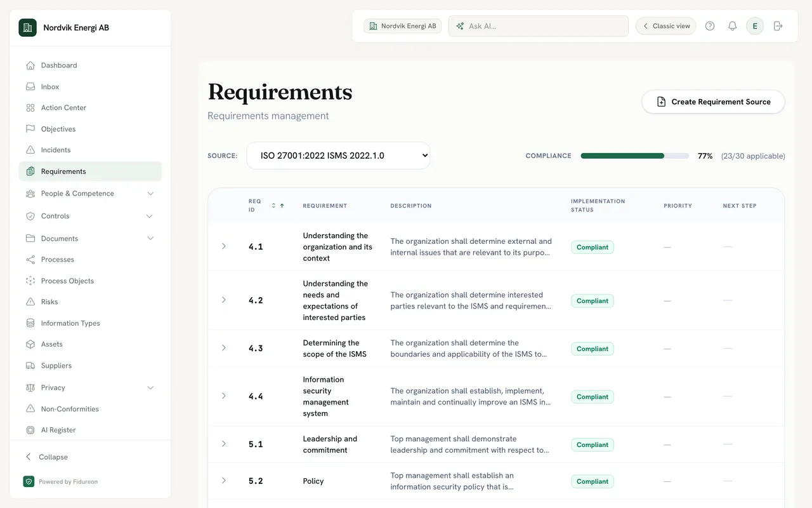Click the Assets cube icon
This screenshot has height=508, width=812.
(30, 344)
